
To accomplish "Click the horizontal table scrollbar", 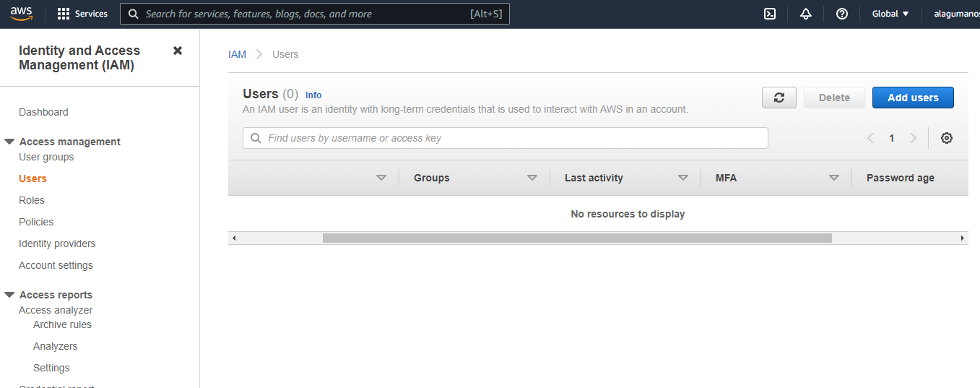I will pos(577,238).
